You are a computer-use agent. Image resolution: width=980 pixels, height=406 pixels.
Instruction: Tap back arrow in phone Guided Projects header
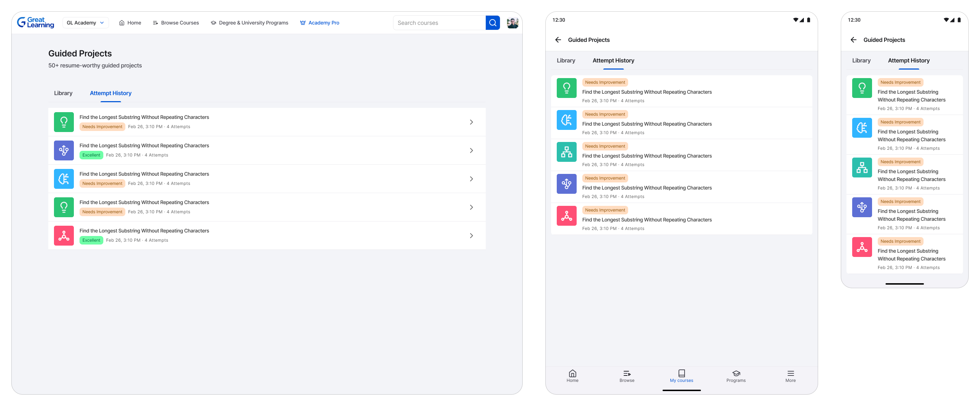pyautogui.click(x=853, y=40)
